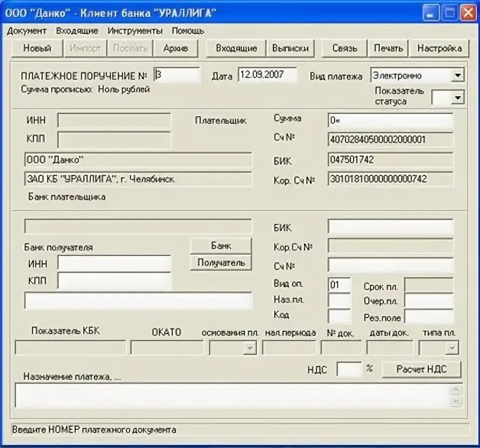Click the payer name field ООО "Данко"
This screenshot has width=480, height=448.
click(x=138, y=160)
